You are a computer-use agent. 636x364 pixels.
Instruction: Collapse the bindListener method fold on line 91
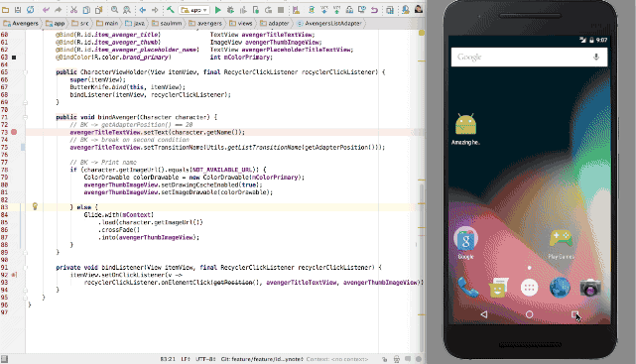coord(25,268)
